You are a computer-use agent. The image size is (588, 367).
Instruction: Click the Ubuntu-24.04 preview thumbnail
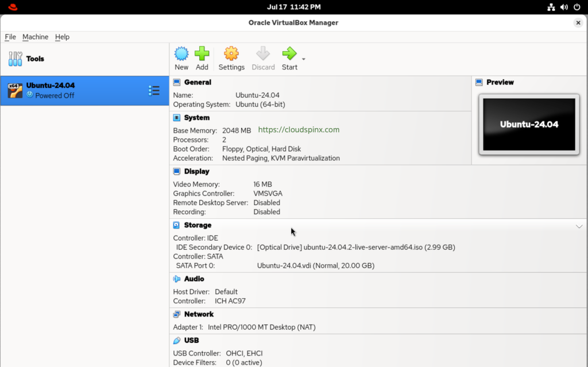[529, 125]
